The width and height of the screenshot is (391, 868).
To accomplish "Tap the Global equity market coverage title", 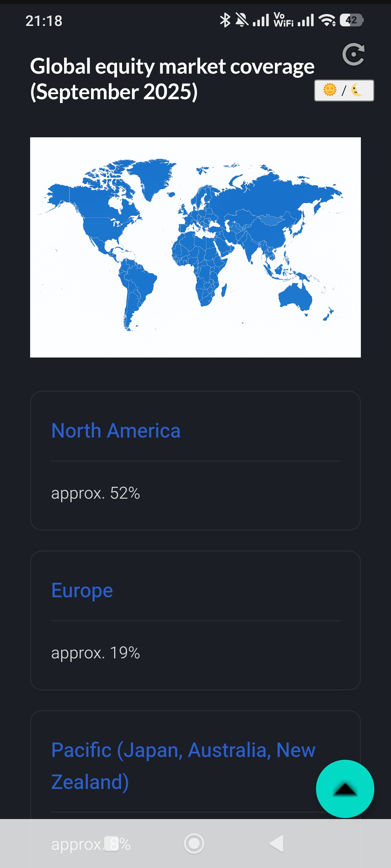I will (x=172, y=79).
